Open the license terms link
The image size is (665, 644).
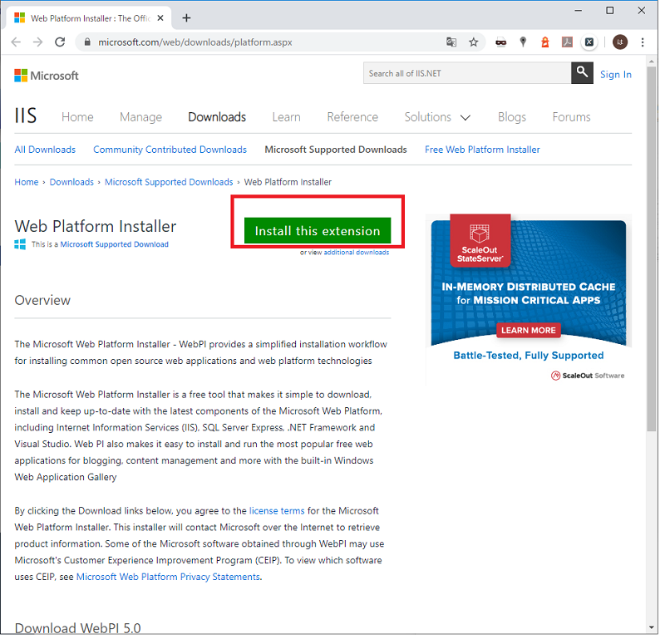coord(277,511)
